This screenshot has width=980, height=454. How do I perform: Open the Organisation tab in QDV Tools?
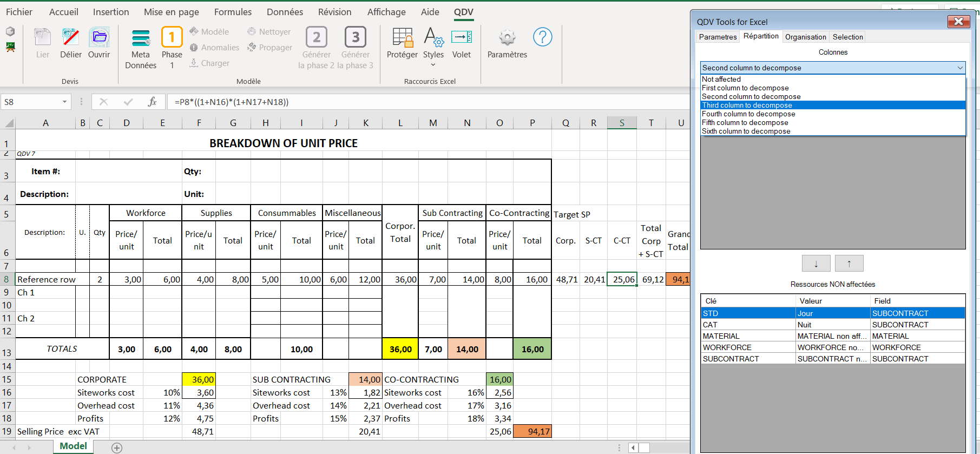(806, 37)
